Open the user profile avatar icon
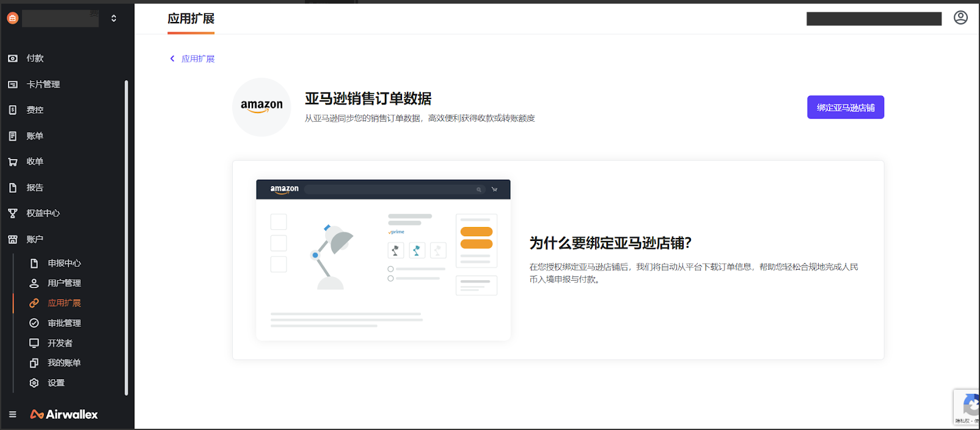The width and height of the screenshot is (980, 430). (x=960, y=18)
